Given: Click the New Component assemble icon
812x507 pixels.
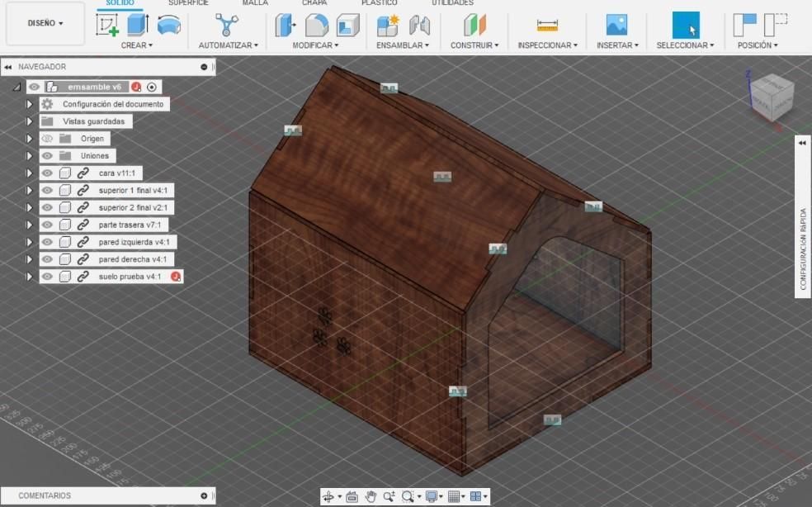Looking at the screenshot, I should click(388, 26).
